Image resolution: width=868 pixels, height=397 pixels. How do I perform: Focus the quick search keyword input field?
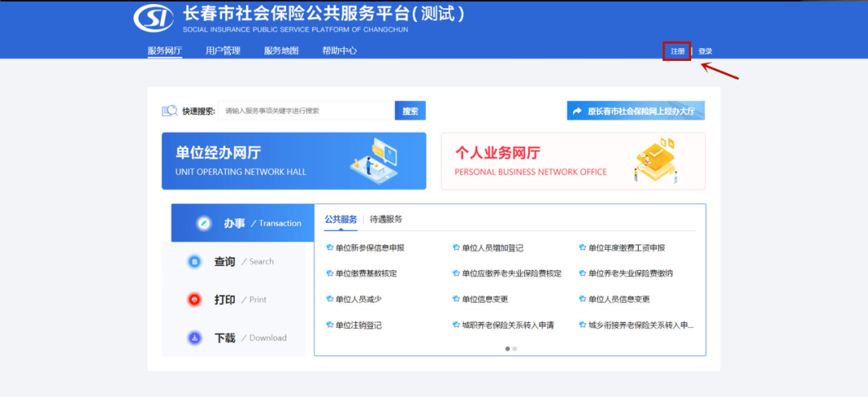pos(305,111)
